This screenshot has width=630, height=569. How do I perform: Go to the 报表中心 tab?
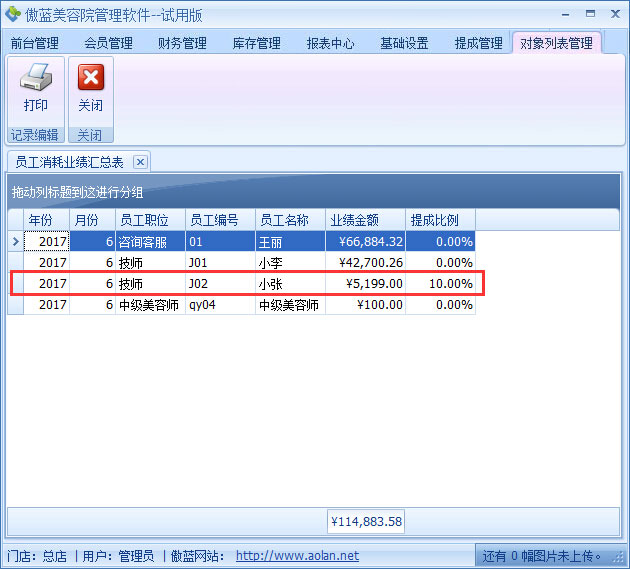point(330,43)
